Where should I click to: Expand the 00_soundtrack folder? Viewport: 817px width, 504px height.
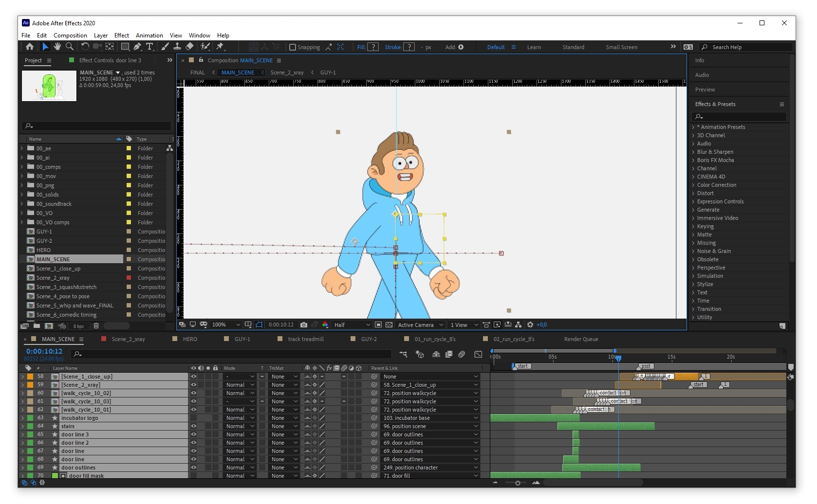(x=22, y=204)
